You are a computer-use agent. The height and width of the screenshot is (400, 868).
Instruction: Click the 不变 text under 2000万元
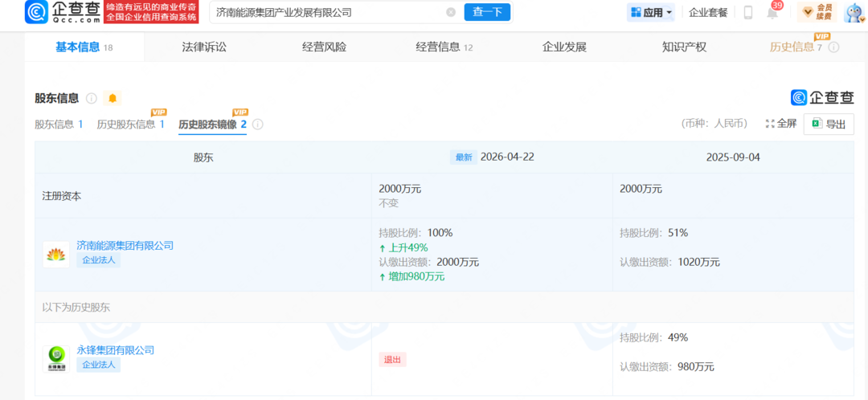point(389,203)
